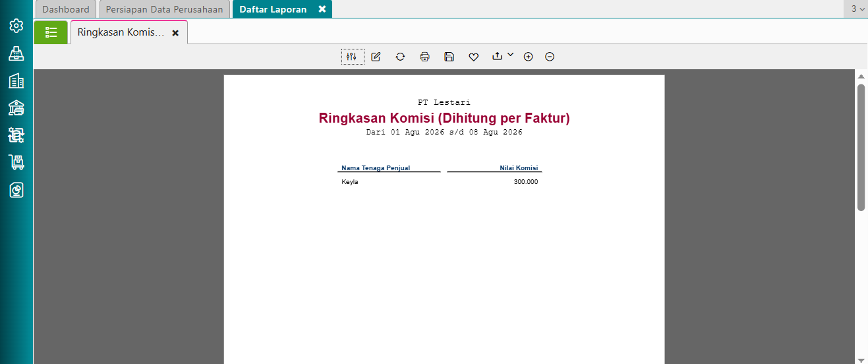The width and height of the screenshot is (868, 364).
Task: Mark report as favorite with heart icon
Action: (473, 57)
